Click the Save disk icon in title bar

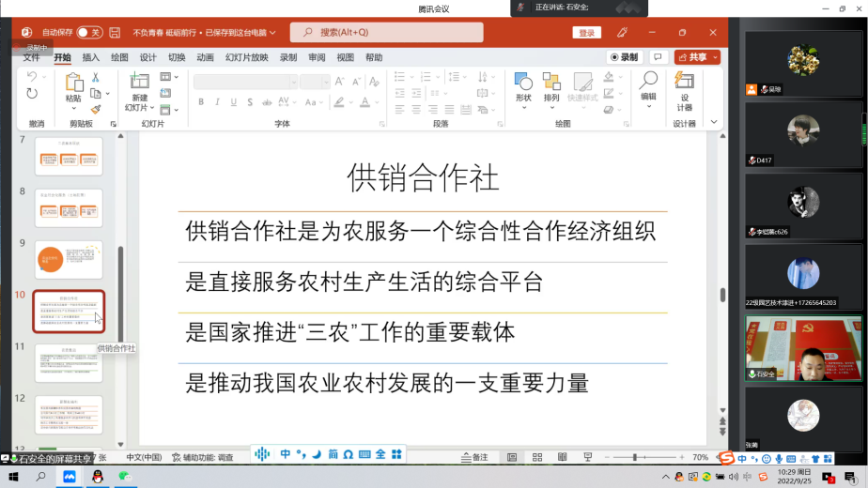click(115, 32)
